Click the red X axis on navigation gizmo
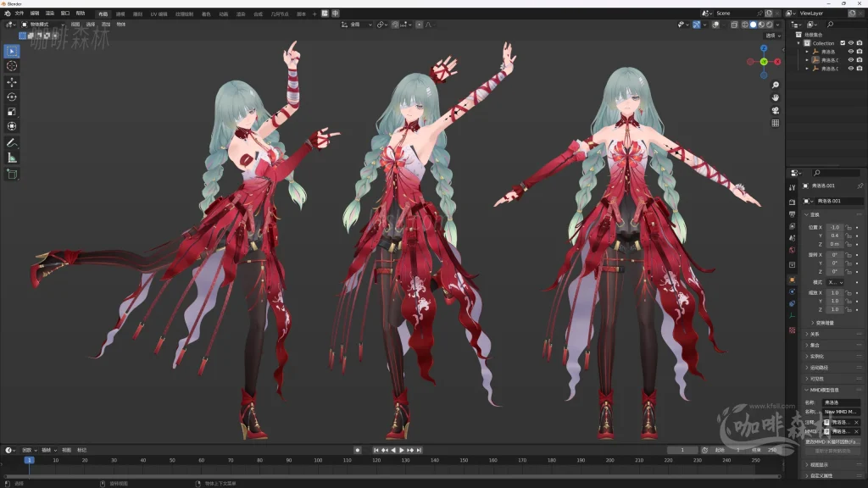 coord(777,61)
